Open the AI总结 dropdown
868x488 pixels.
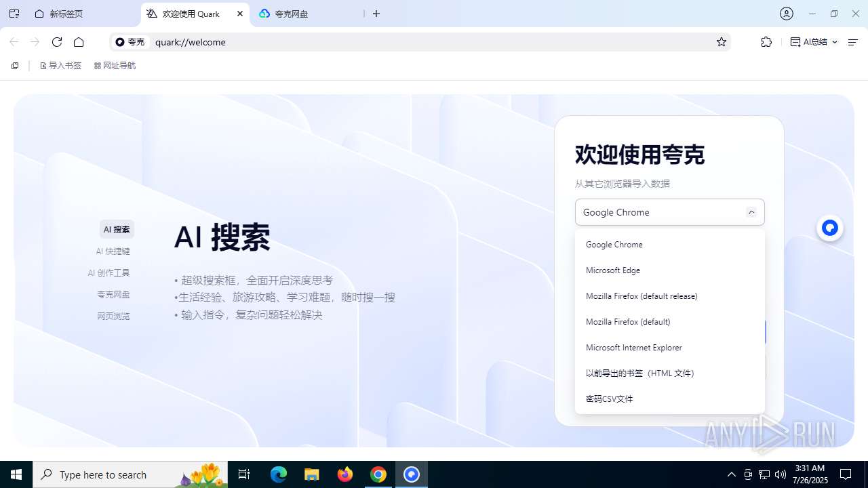814,42
